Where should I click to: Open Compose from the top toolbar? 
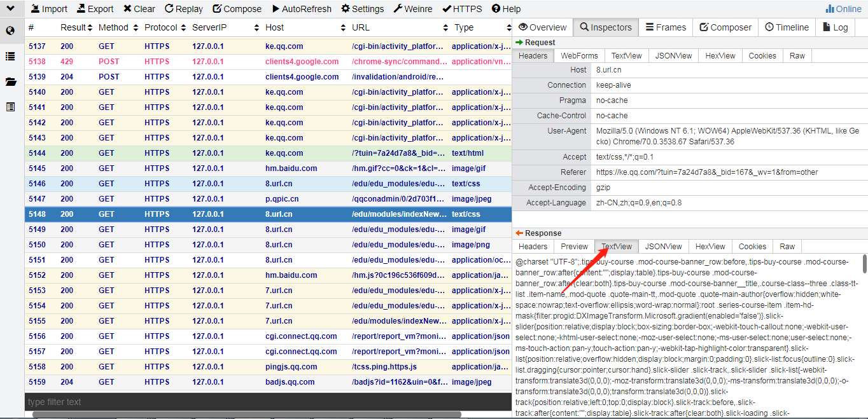click(237, 9)
